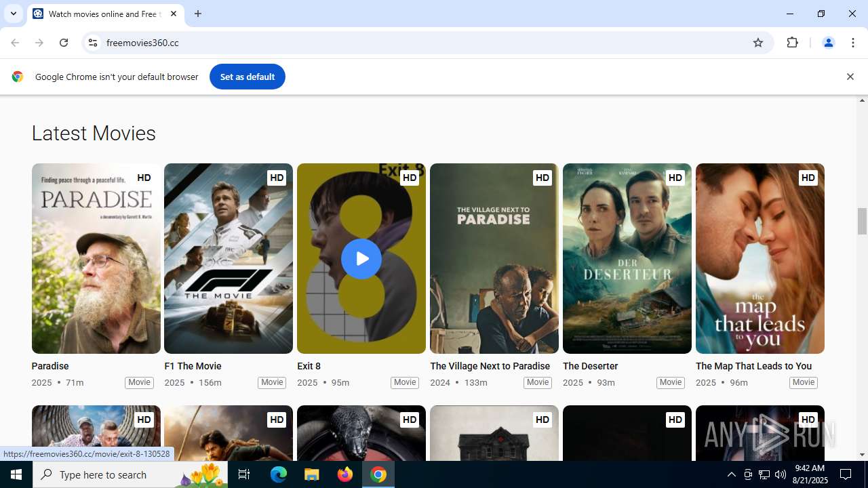Screen dimensions: 868x488
Task: Click Movie tag under Village Next to Paradise
Action: 538,382
